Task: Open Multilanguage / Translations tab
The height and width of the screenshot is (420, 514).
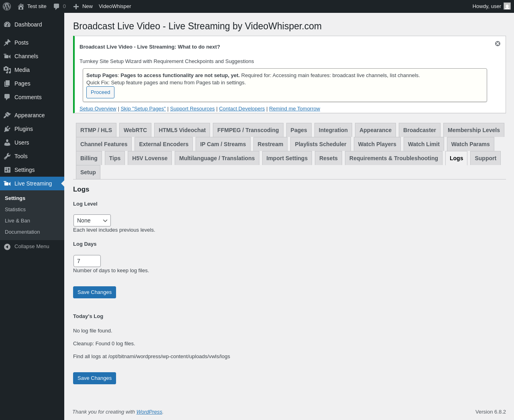Action: [x=217, y=158]
